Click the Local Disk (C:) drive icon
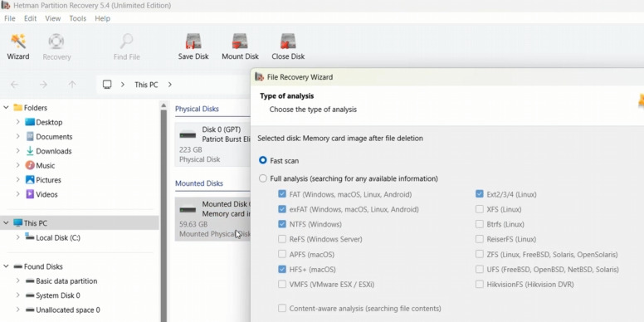Screen dimensions: 644x322 point(30,237)
